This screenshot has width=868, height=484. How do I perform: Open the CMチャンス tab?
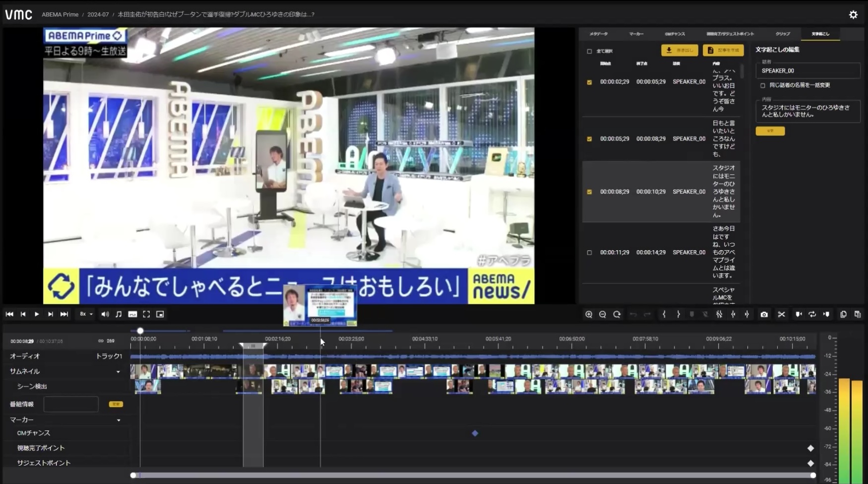click(675, 34)
